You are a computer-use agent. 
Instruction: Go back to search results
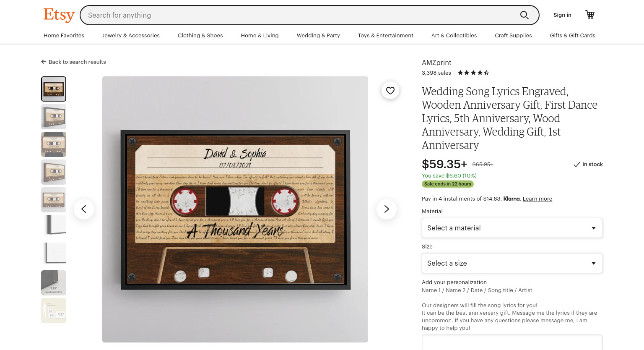[73, 62]
